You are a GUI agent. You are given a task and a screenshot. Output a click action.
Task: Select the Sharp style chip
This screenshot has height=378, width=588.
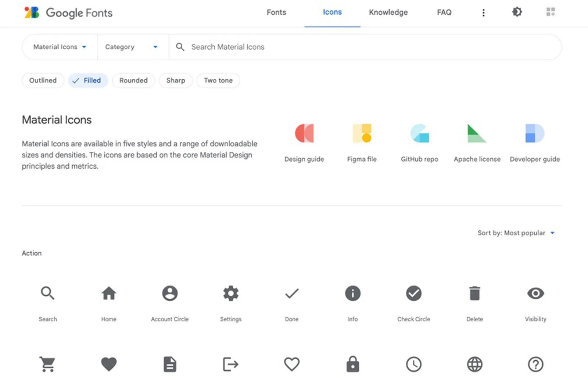[176, 80]
